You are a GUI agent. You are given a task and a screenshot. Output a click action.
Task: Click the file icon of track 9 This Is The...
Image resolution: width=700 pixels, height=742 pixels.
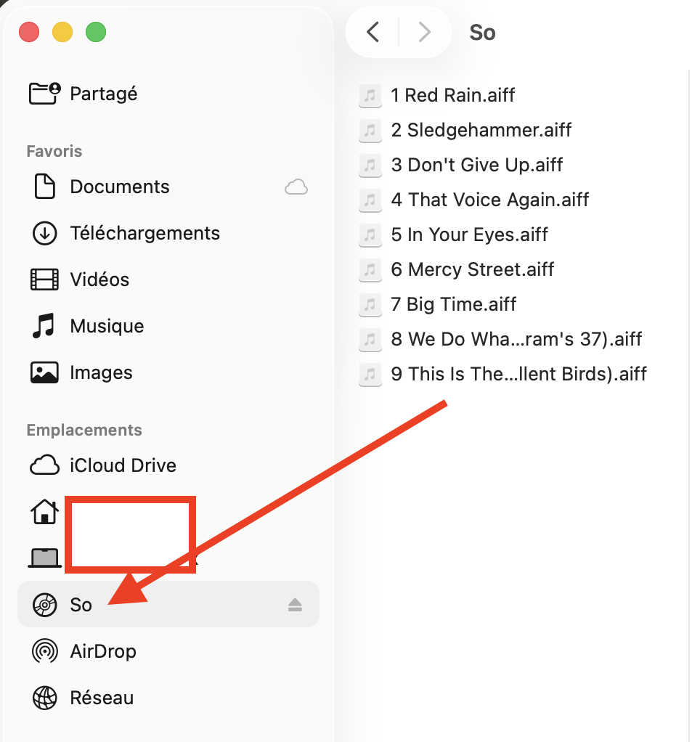click(370, 375)
